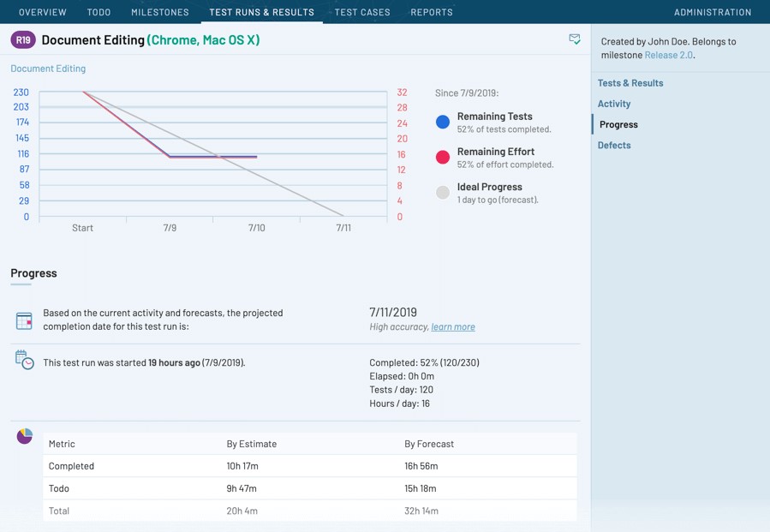Open the Administration menu
Screen dimensions: 770x532
713,12
